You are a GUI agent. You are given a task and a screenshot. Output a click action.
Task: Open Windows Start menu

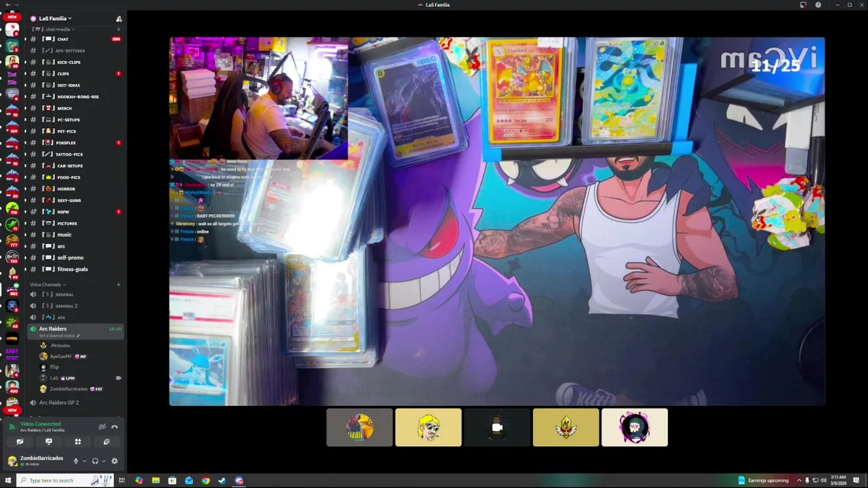tap(8, 481)
